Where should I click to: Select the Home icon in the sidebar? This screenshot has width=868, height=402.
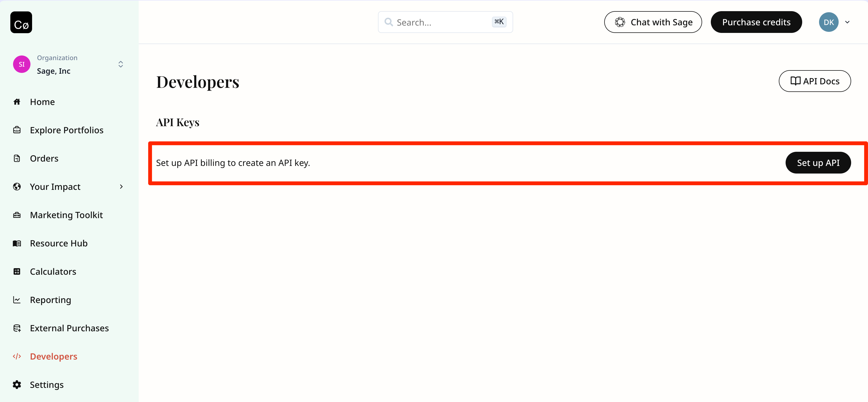pyautogui.click(x=17, y=101)
